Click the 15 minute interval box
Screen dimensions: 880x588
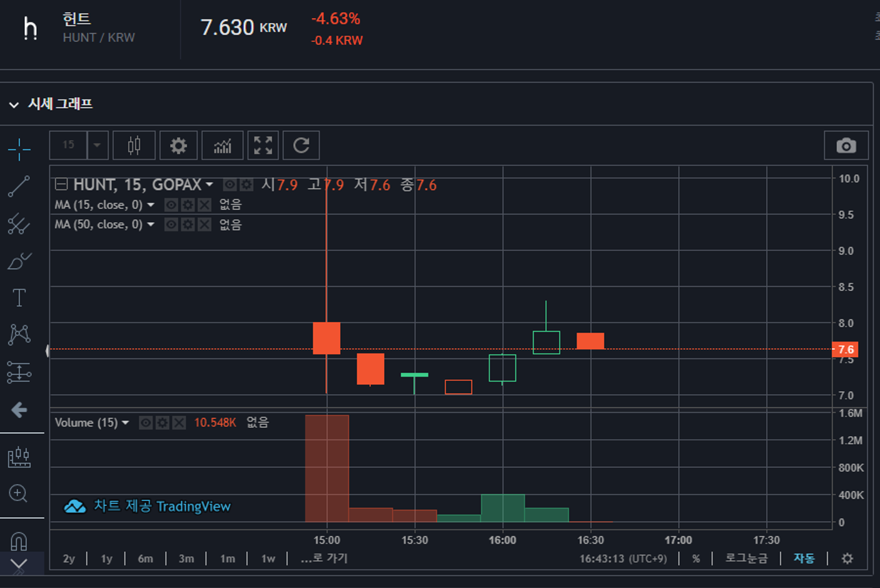tap(68, 146)
